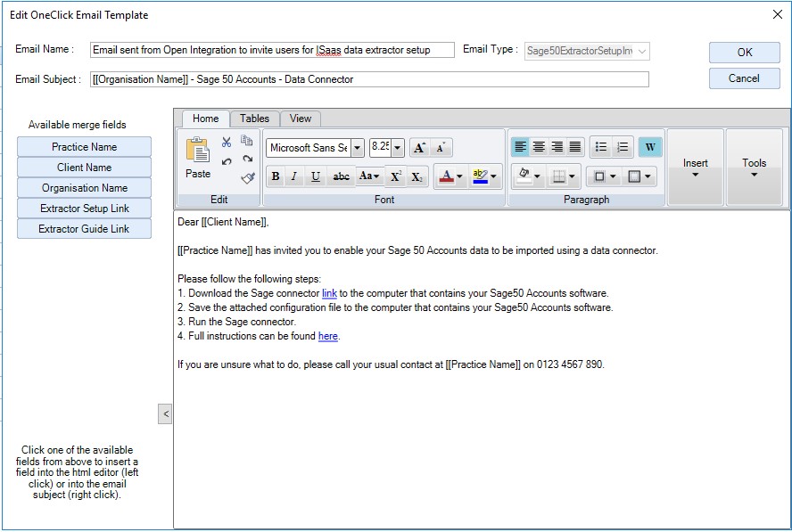Center the paragraph text
792x532 pixels.
coord(539,147)
